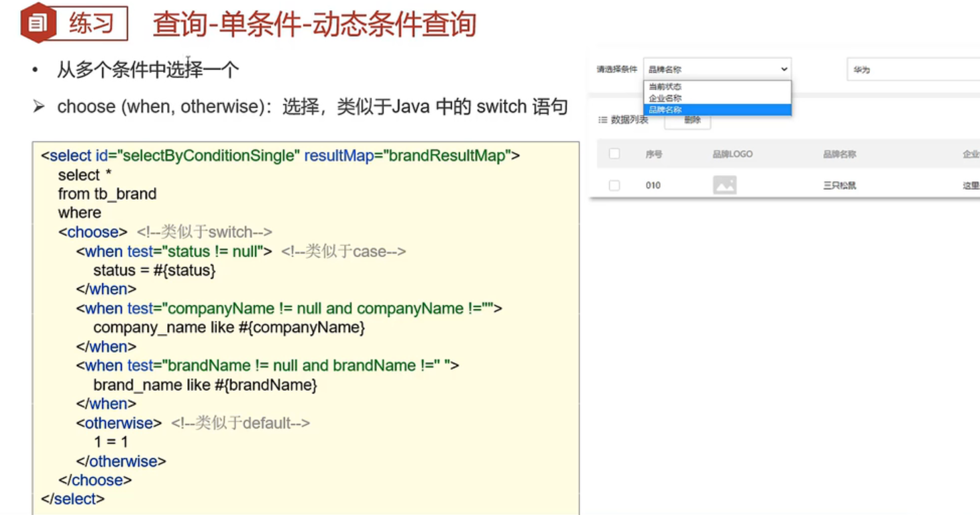Click the when test="status != null" line

(x=174, y=251)
